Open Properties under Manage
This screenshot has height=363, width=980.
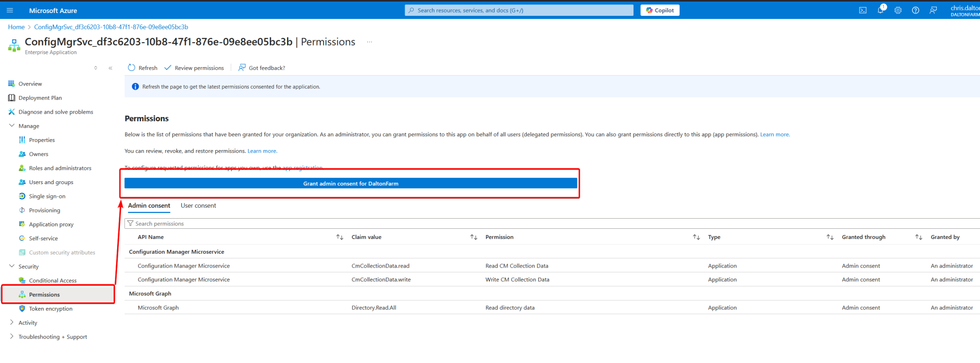coord(42,140)
